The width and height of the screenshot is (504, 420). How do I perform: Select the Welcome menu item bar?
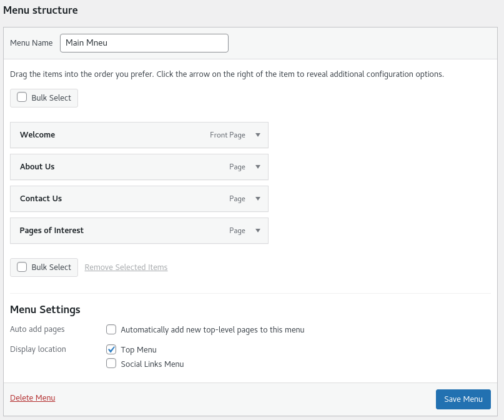tap(139, 135)
